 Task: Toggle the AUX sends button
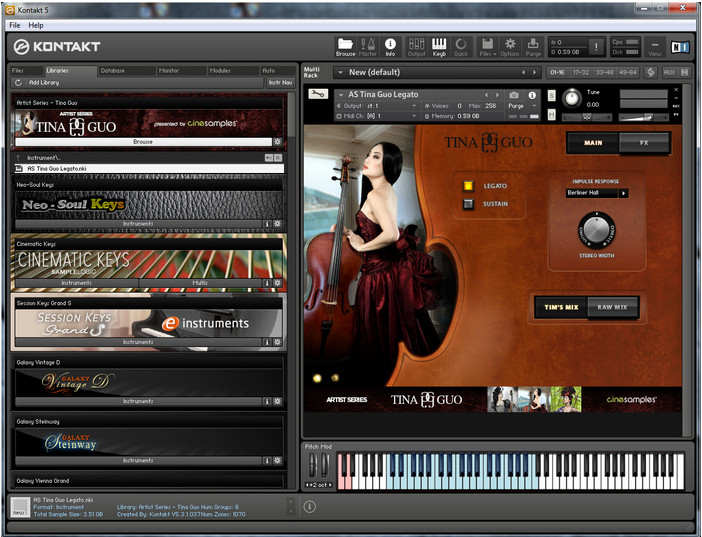669,72
